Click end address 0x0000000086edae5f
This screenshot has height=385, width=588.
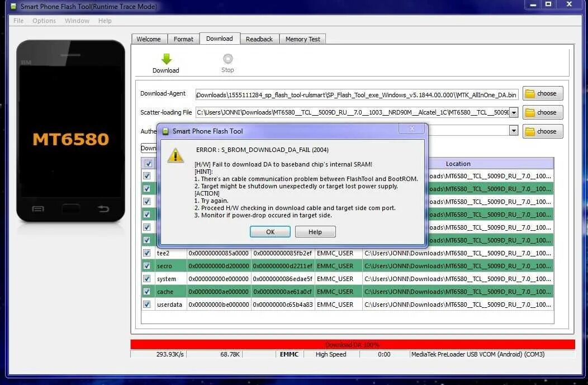click(282, 278)
